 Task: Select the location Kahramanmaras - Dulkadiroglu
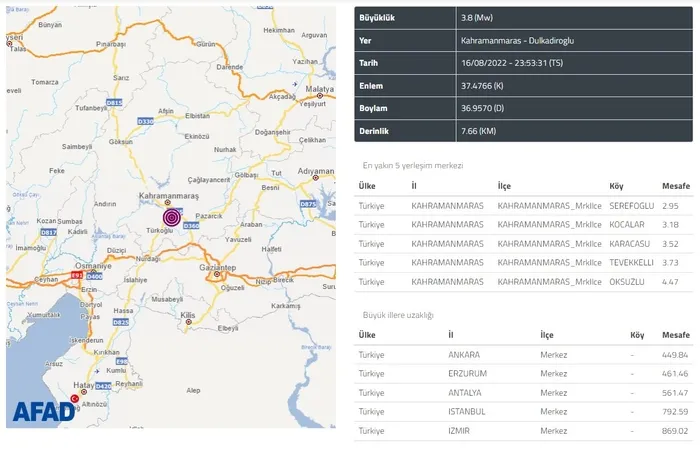pyautogui.click(x=517, y=41)
